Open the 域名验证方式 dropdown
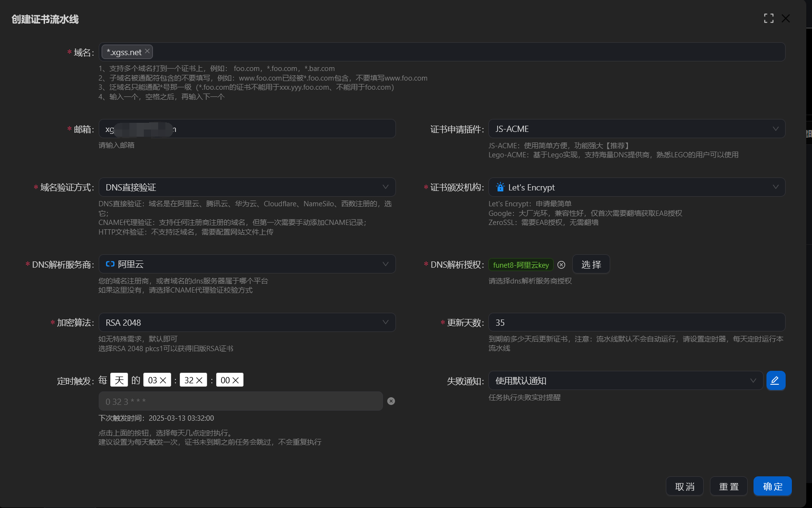Viewport: 812px width, 508px height. tap(247, 187)
